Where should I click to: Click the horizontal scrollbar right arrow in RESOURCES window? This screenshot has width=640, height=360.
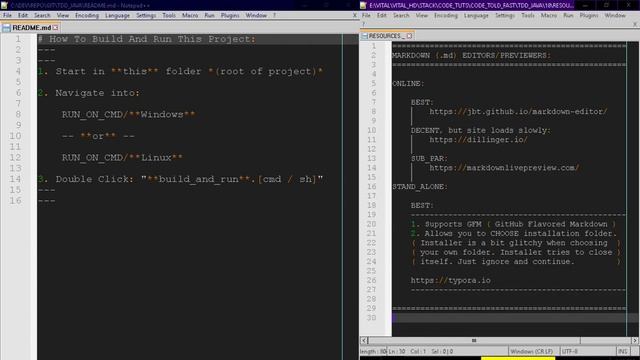coord(635,340)
